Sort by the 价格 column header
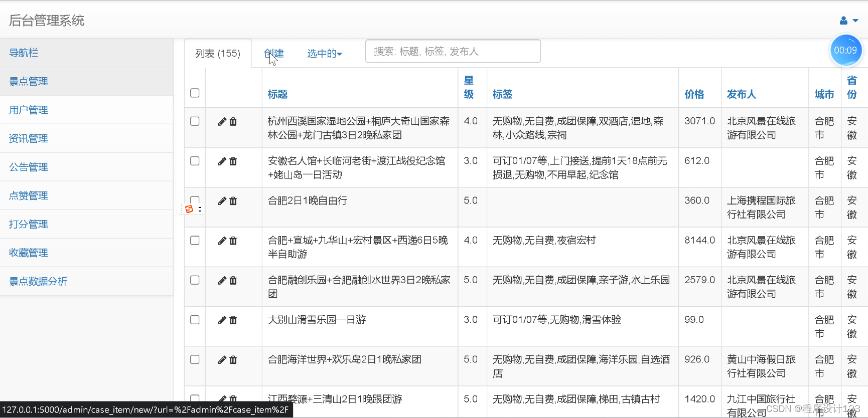The image size is (868, 418). click(x=694, y=94)
